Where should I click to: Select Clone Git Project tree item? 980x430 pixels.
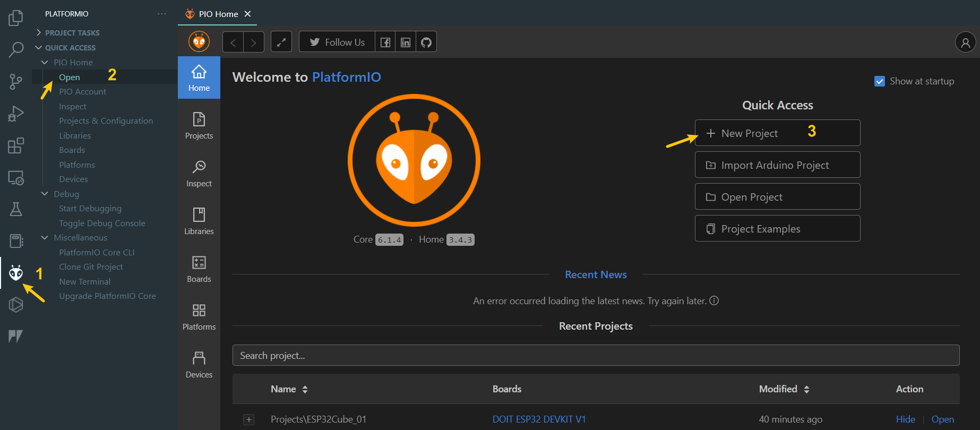point(91,266)
